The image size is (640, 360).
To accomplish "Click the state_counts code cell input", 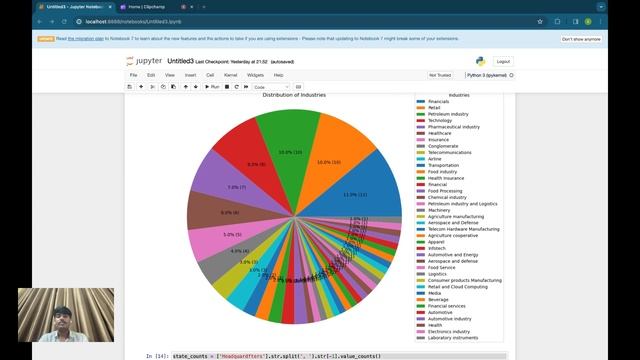I will pyautogui.click(x=339, y=356).
